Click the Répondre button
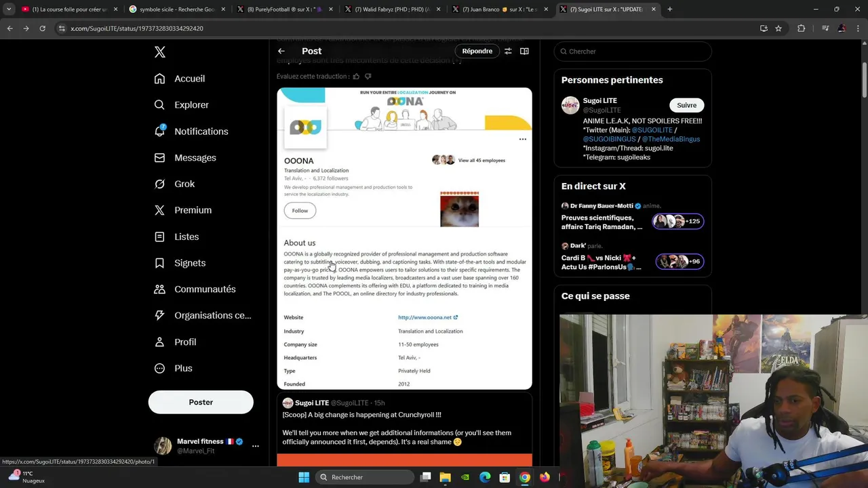The image size is (868, 488). click(x=477, y=51)
